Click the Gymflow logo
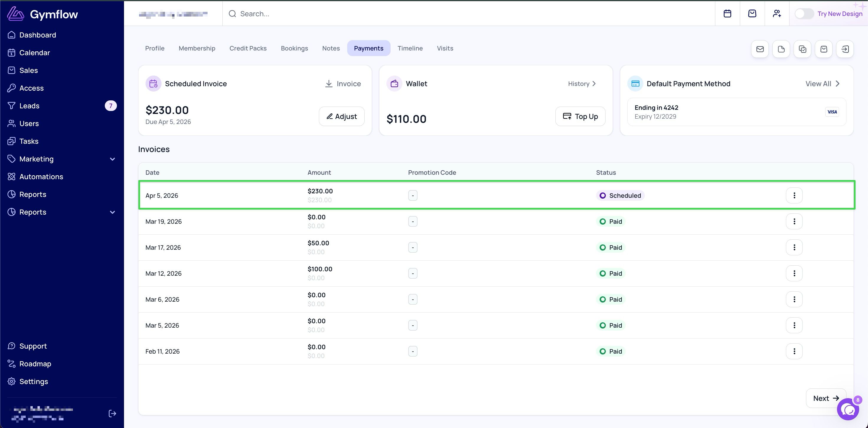Image resolution: width=868 pixels, height=428 pixels. 43,14
